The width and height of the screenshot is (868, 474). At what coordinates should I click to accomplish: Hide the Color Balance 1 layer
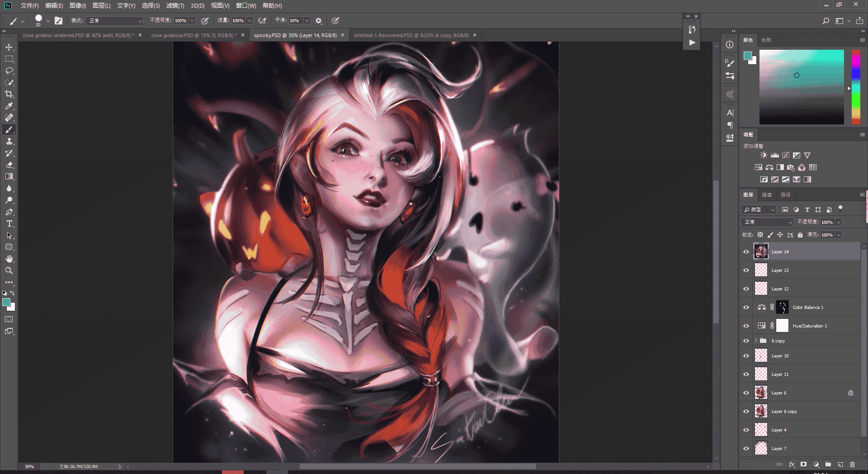[746, 307]
